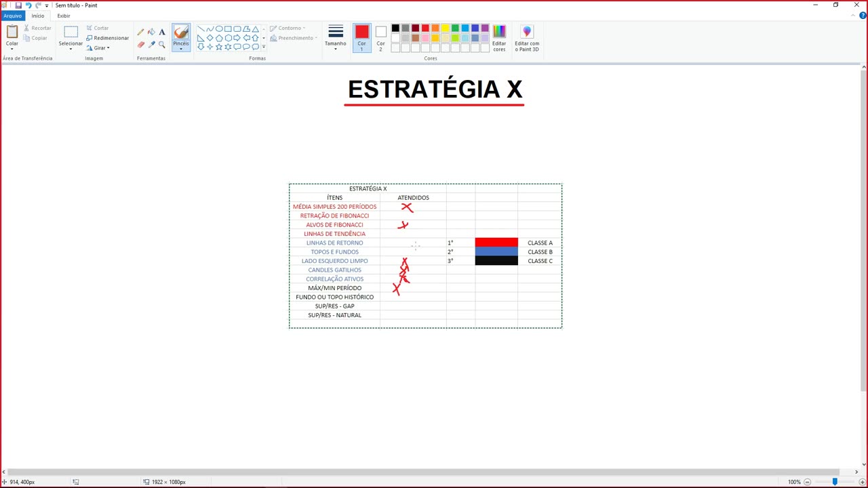Select the Diamond shape
Image resolution: width=868 pixels, height=488 pixels.
pos(210,38)
